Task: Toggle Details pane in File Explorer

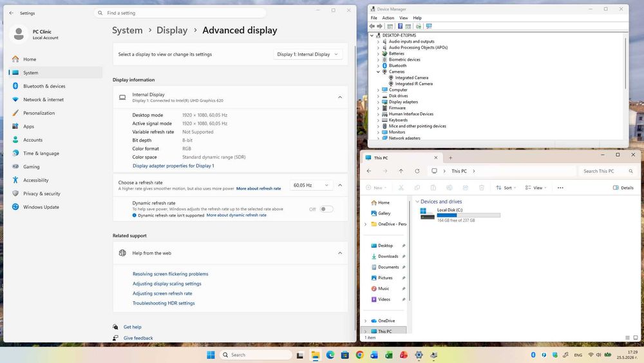Action: pos(623,188)
